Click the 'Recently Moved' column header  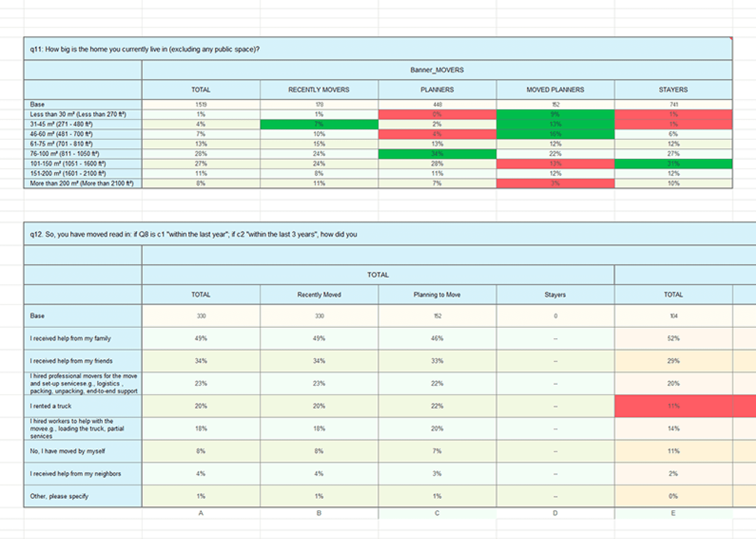[x=319, y=295]
